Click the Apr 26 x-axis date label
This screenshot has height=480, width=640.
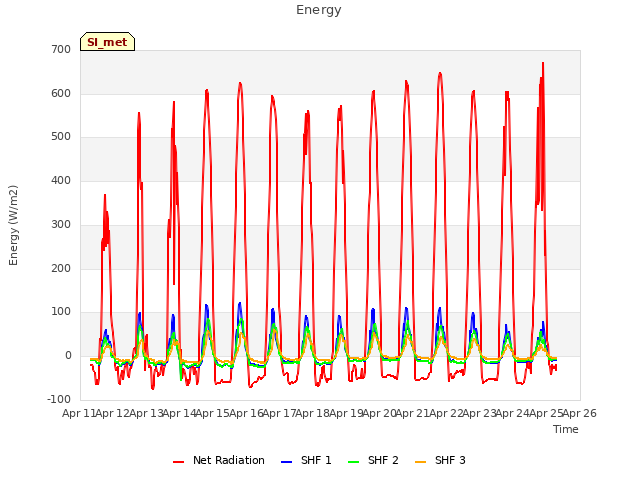click(x=580, y=413)
